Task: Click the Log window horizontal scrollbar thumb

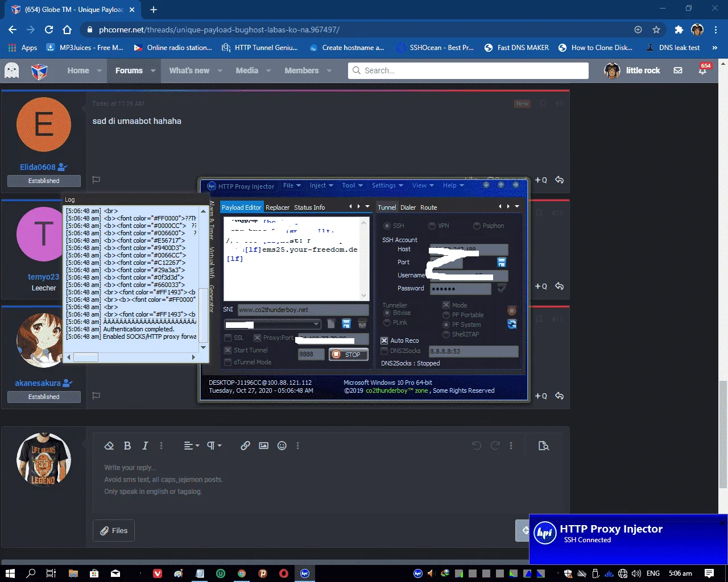Action: pos(86,357)
